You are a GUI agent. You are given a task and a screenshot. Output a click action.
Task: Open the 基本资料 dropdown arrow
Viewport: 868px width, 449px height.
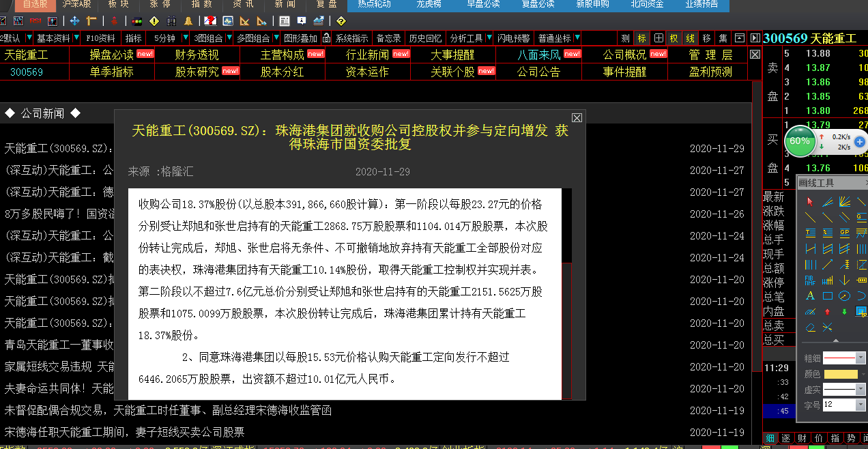[x=76, y=38]
